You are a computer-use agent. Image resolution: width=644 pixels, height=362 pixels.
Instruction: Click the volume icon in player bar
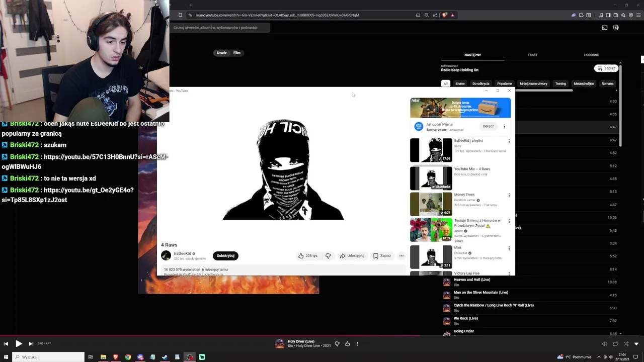tap(604, 344)
